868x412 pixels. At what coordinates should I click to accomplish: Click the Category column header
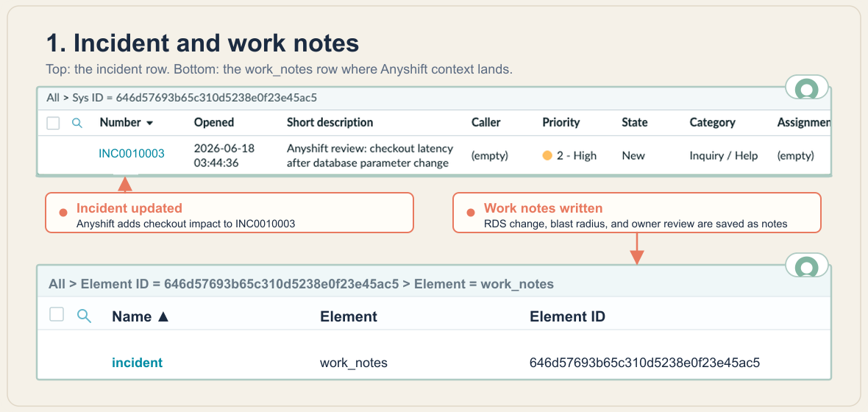pos(713,122)
